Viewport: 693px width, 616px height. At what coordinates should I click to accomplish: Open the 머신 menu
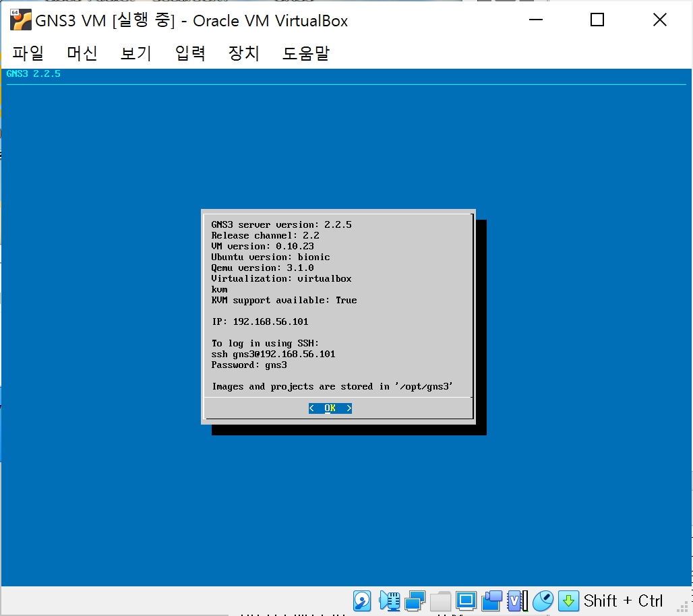[x=82, y=53]
